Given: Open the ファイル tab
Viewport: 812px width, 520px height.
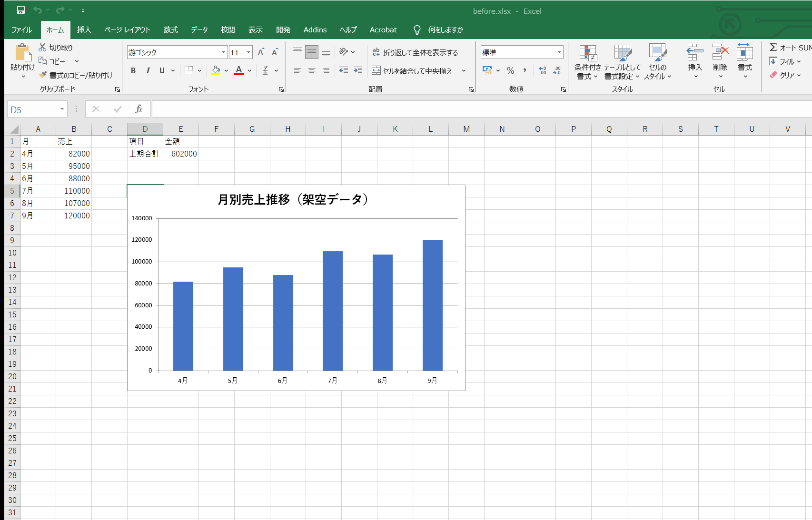Looking at the screenshot, I should point(22,29).
